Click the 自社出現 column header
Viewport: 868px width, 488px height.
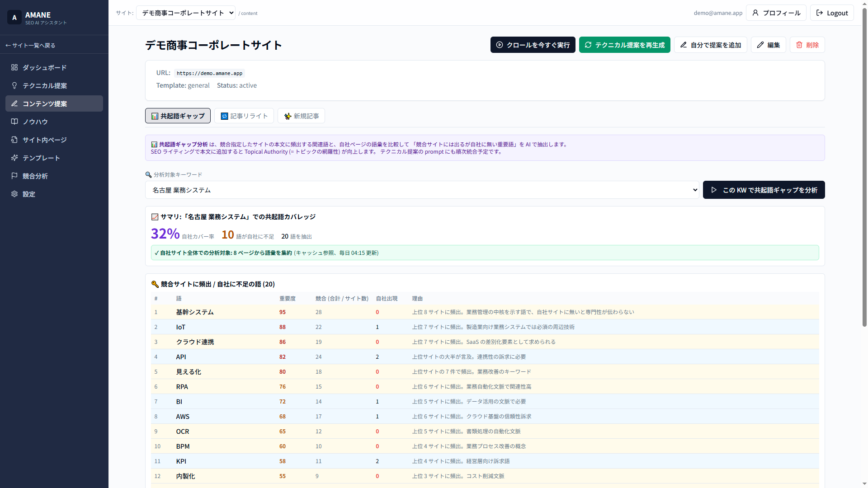tap(387, 299)
